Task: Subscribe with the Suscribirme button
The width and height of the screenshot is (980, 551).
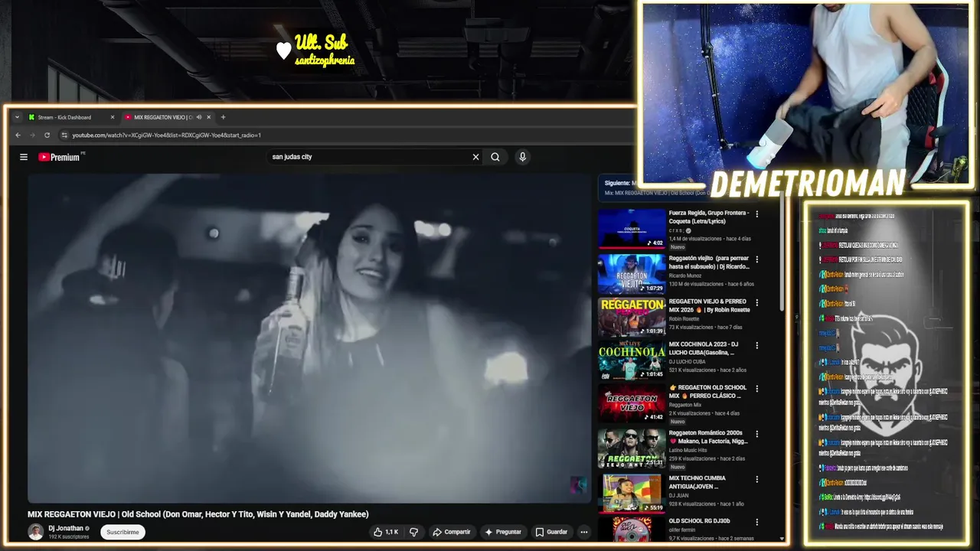Action: point(122,532)
